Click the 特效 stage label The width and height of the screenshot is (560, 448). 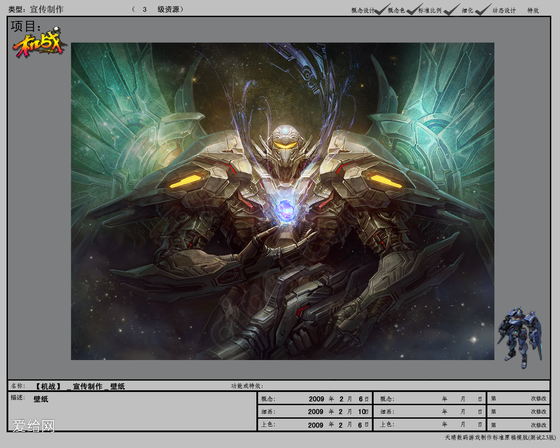click(x=533, y=10)
